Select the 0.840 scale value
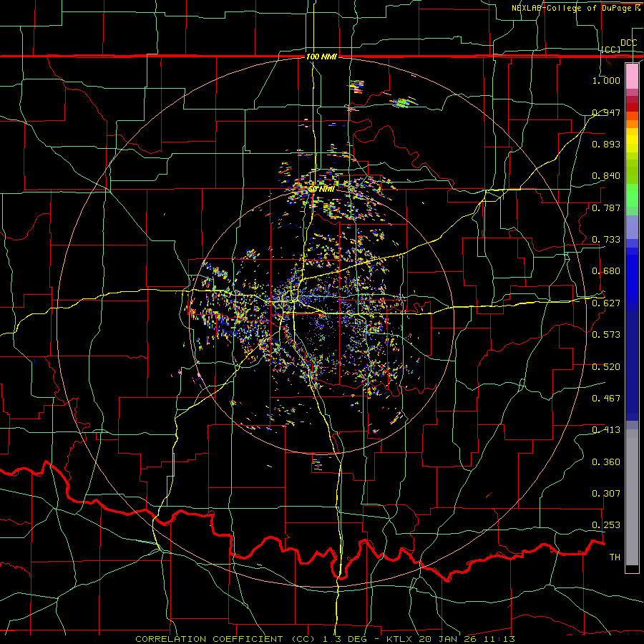The image size is (644, 644). click(606, 176)
